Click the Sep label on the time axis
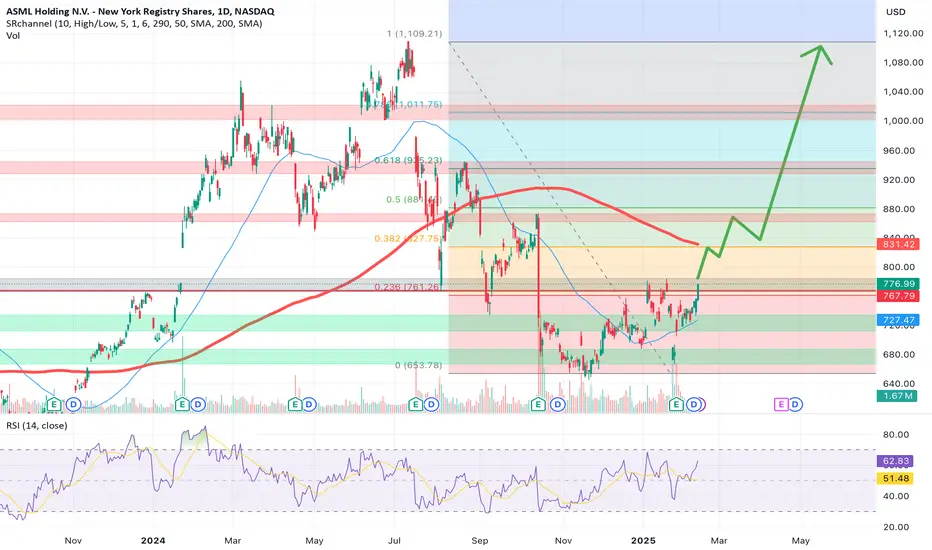Image resolution: width=932 pixels, height=550 pixels. point(480,540)
